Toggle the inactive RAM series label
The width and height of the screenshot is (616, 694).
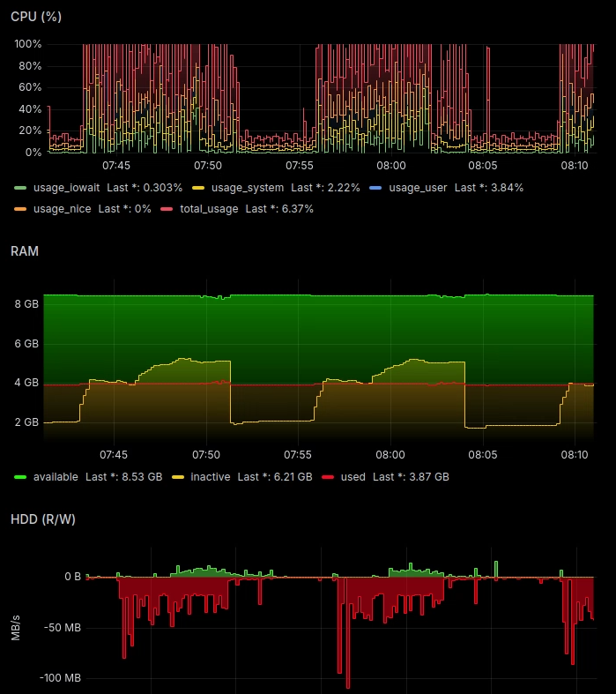tap(210, 477)
